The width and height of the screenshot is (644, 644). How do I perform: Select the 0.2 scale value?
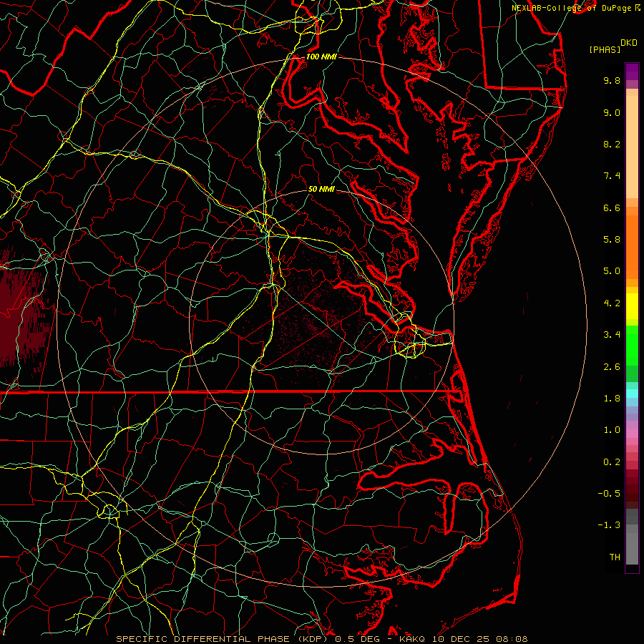tap(612, 462)
